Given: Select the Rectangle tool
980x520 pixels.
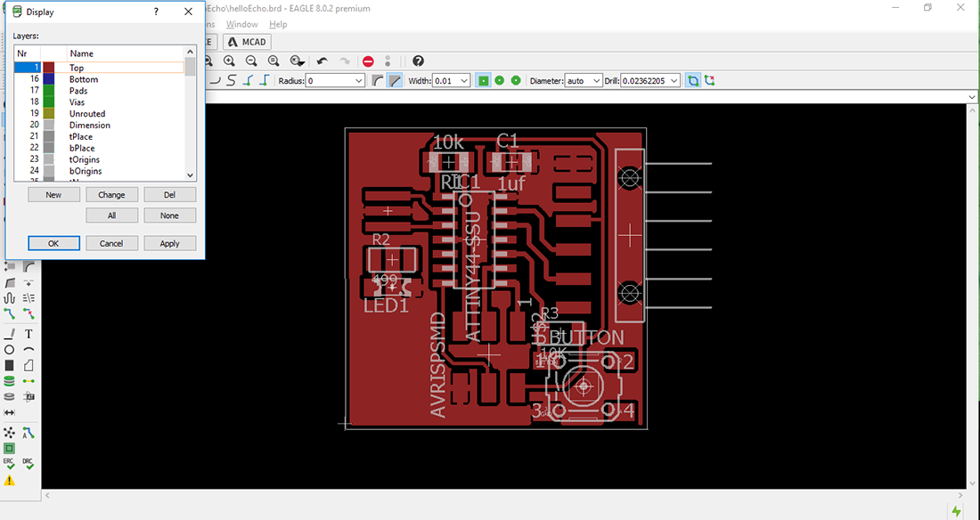Looking at the screenshot, I should (x=10, y=365).
